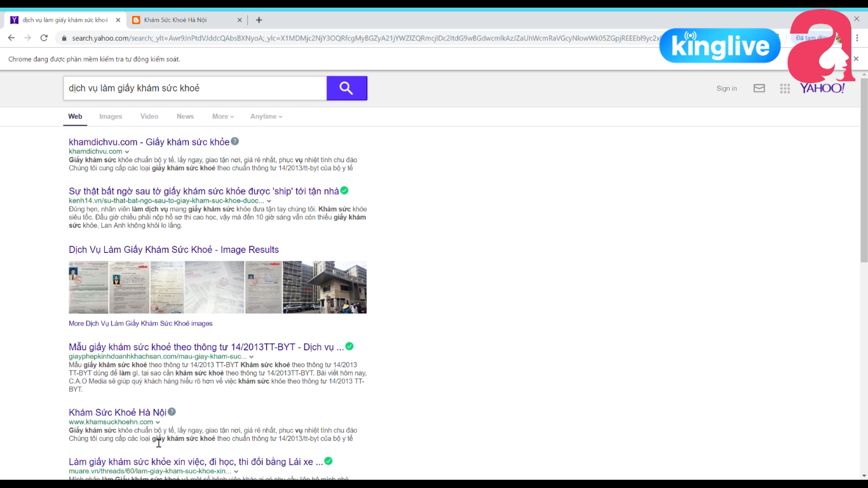The image size is (868, 488).
Task: Click the purple search magnifier button
Action: (x=346, y=88)
